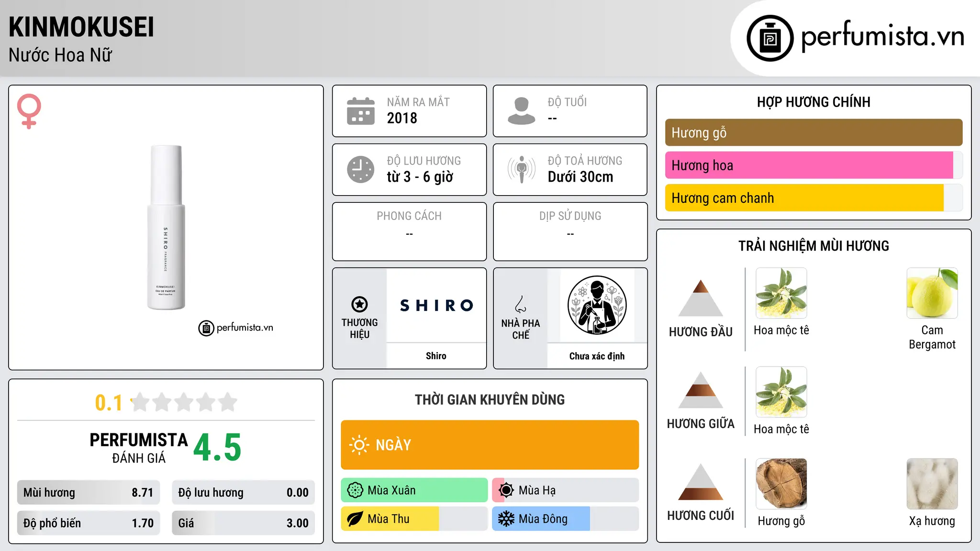This screenshot has height=551, width=980.
Task: Click the perfumista.vn bottle logo icon
Action: click(x=770, y=38)
